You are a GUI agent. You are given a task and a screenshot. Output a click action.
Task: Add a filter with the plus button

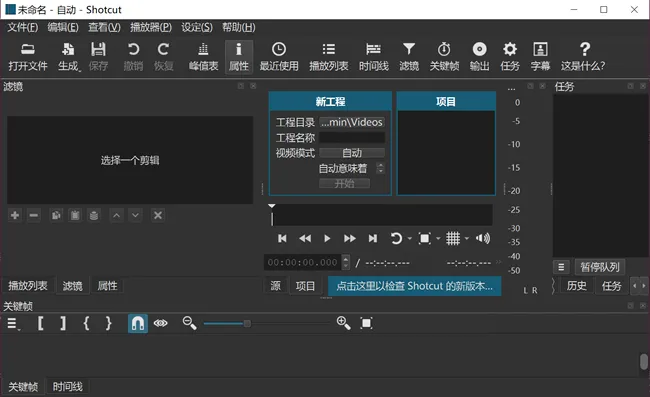(15, 215)
